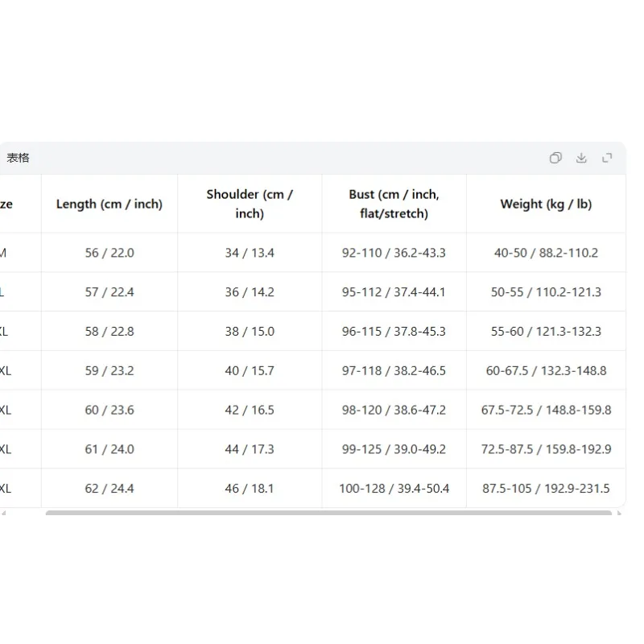
Task: Click the '96-115 / 37.8-45.3' bust cell
Action: click(x=394, y=332)
